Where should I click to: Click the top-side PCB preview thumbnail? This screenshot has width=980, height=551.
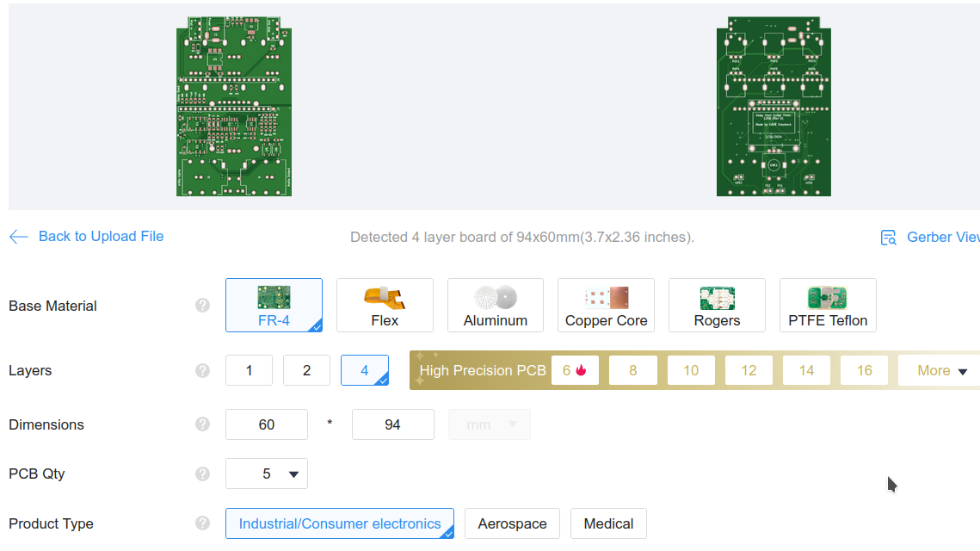[234, 106]
